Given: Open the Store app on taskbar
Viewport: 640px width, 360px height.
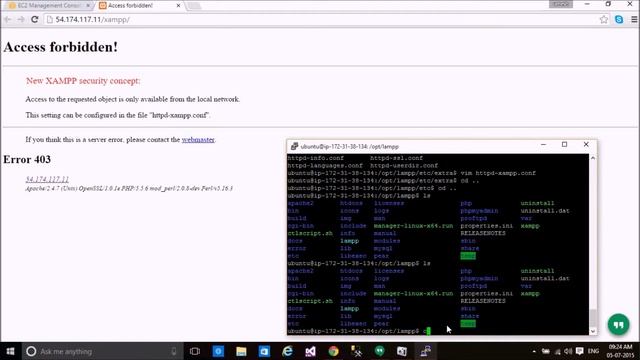Looking at the screenshot, I should pyautogui.click(x=264, y=351).
